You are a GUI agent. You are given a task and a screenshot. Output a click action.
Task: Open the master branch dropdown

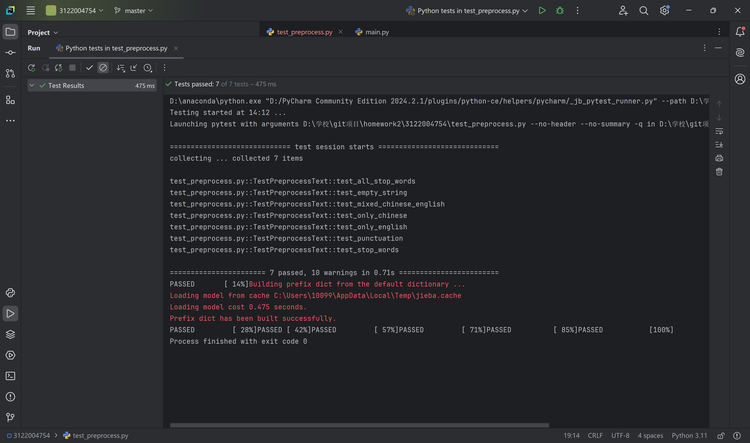pos(133,11)
